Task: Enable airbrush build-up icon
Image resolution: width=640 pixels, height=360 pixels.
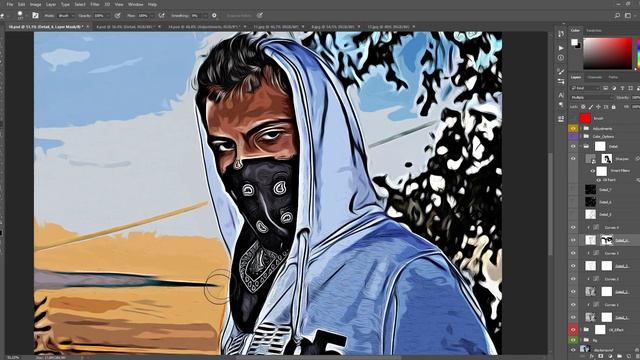Action: pyautogui.click(x=162, y=16)
